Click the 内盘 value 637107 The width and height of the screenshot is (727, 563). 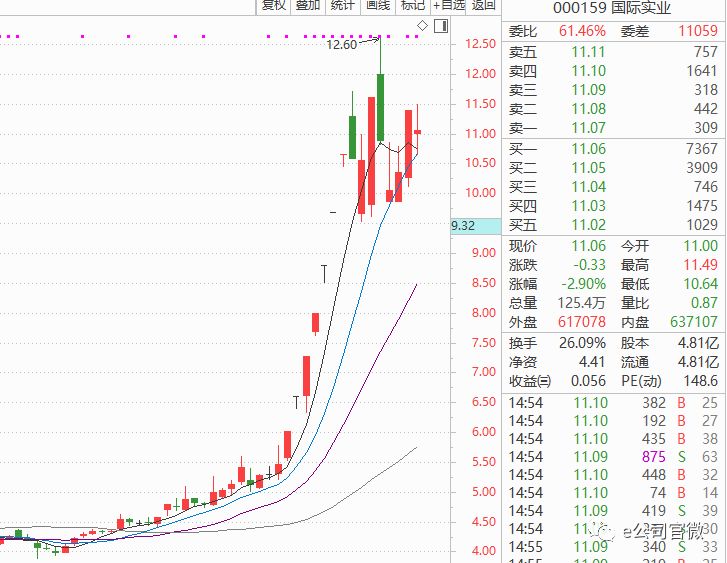pyautogui.click(x=694, y=322)
